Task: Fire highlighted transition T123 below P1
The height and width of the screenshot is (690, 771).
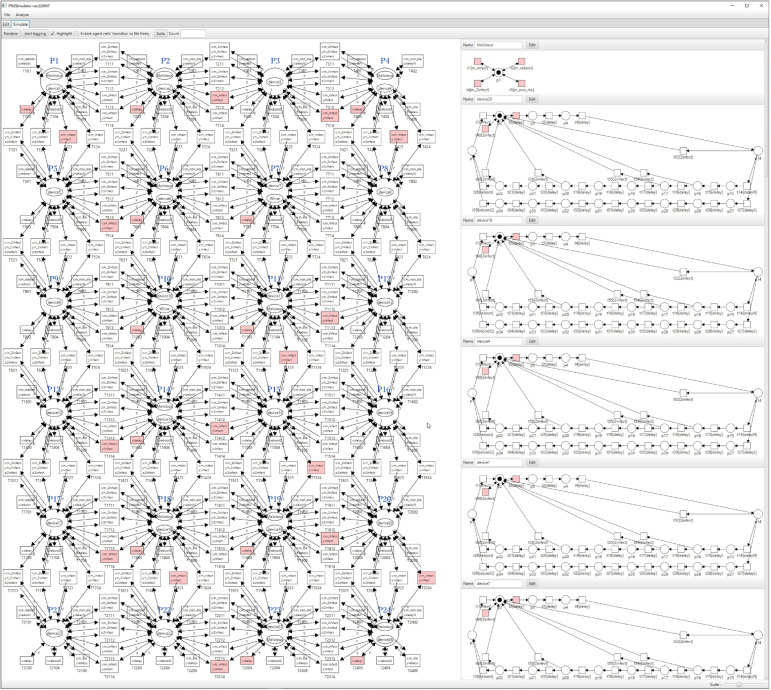Action: pyautogui.click(x=68, y=137)
